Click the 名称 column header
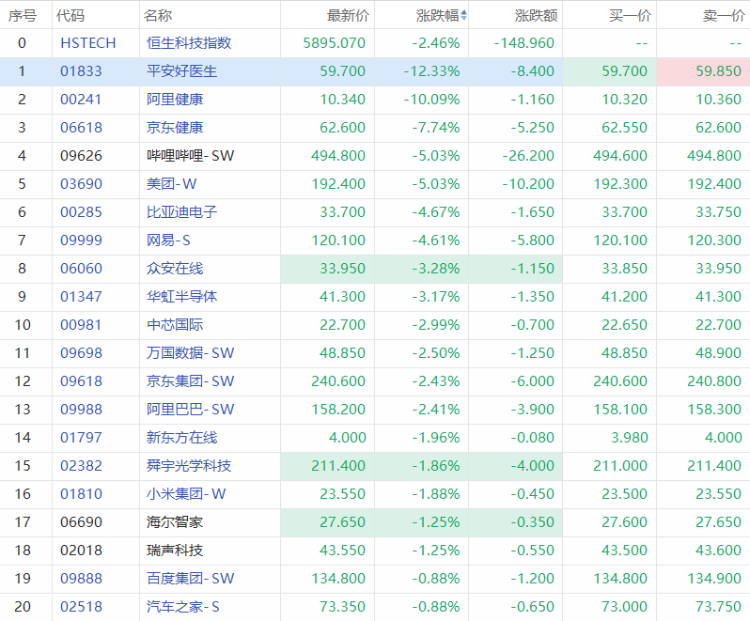750x621 pixels. coord(158,16)
